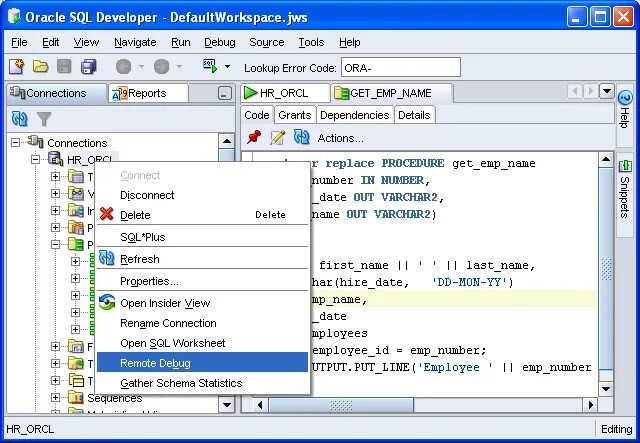Click the Sequences folder icon
The width and height of the screenshot is (640, 443).
point(76,397)
